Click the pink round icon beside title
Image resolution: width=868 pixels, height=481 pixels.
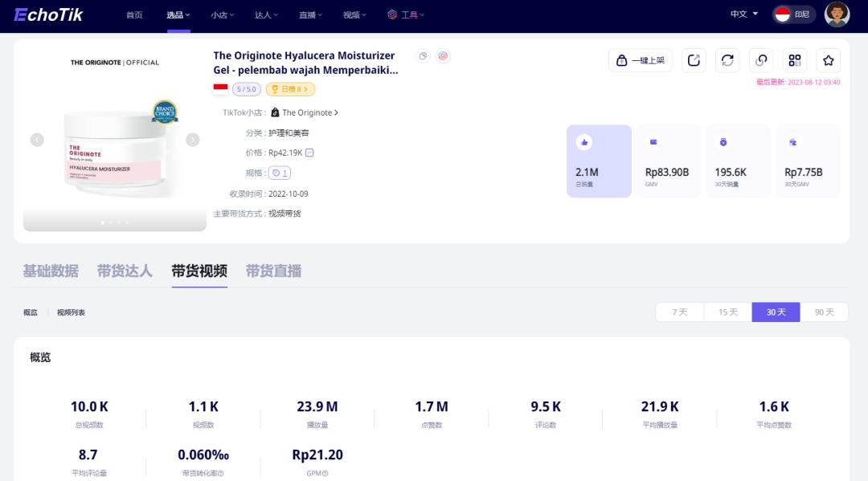pos(443,56)
